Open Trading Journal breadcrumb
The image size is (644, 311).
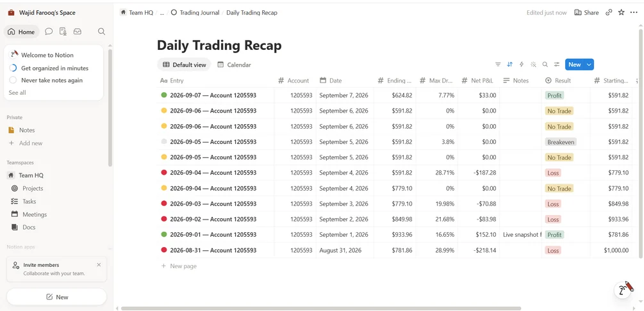(195, 13)
